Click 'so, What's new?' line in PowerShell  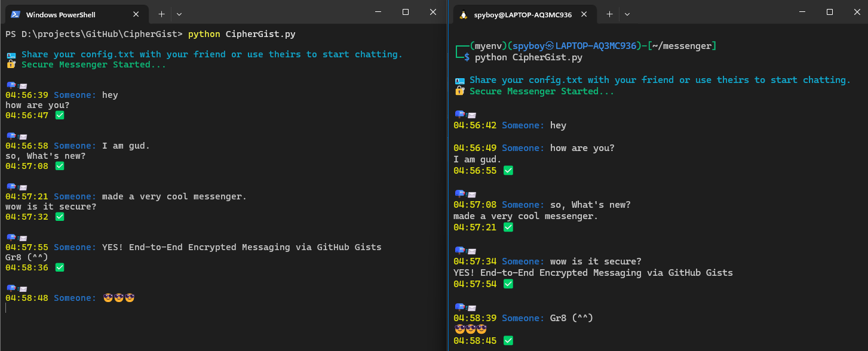pyautogui.click(x=45, y=156)
